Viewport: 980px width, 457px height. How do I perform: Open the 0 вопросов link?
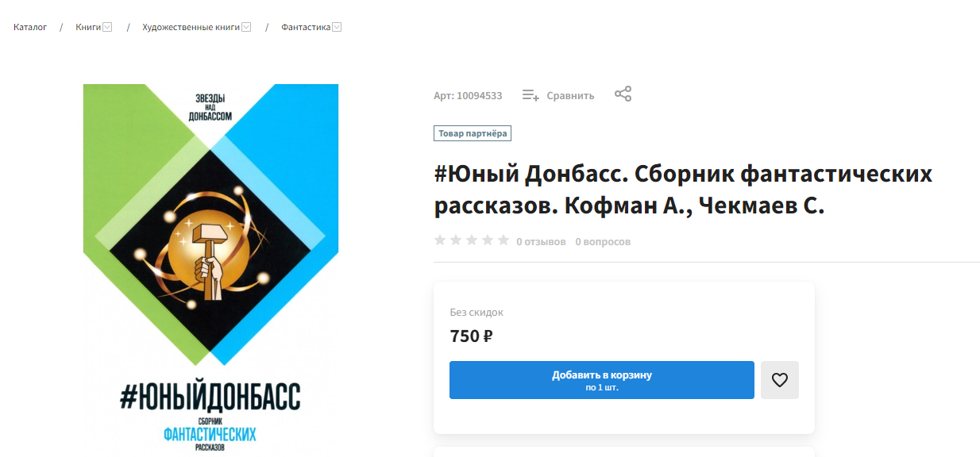603,241
